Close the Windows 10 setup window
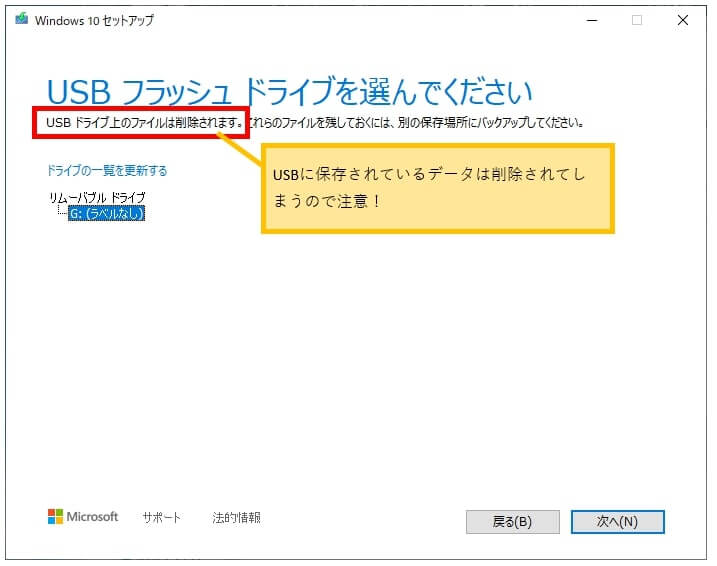This screenshot has height=566, width=717. [683, 20]
